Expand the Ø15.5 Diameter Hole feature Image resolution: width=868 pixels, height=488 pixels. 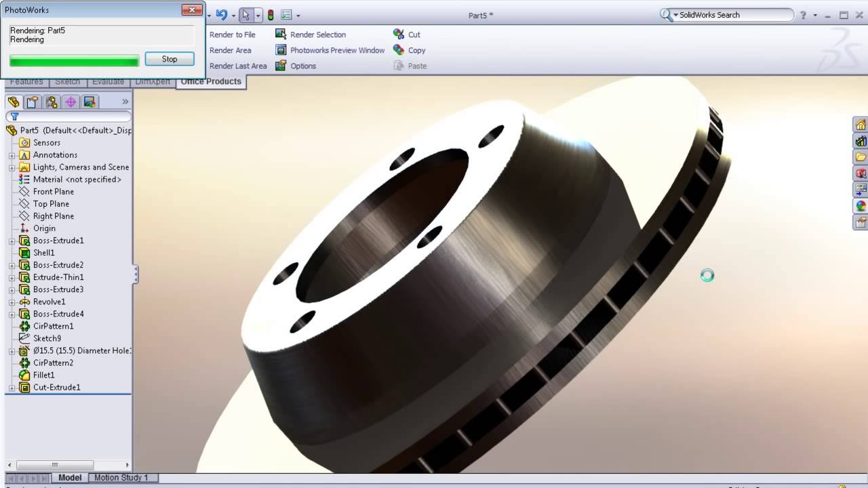pyautogui.click(x=12, y=351)
